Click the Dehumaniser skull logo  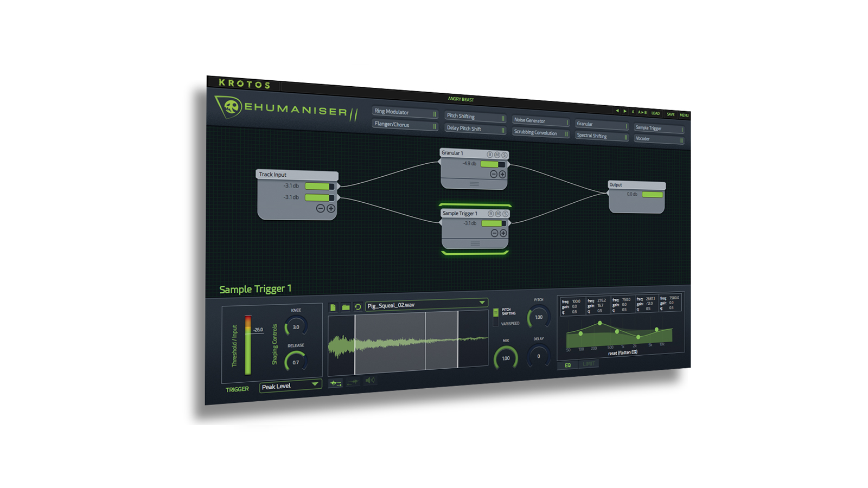point(231,106)
